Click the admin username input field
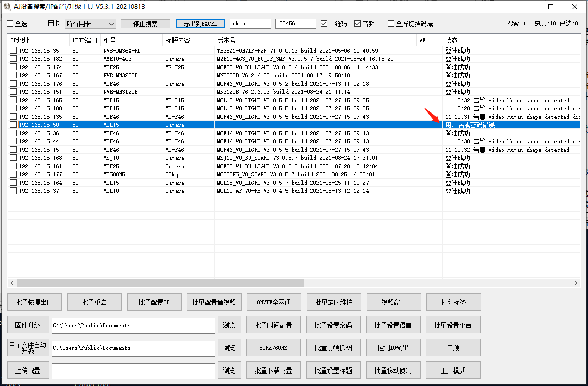Image resolution: width=588 pixels, height=386 pixels. (x=250, y=23)
